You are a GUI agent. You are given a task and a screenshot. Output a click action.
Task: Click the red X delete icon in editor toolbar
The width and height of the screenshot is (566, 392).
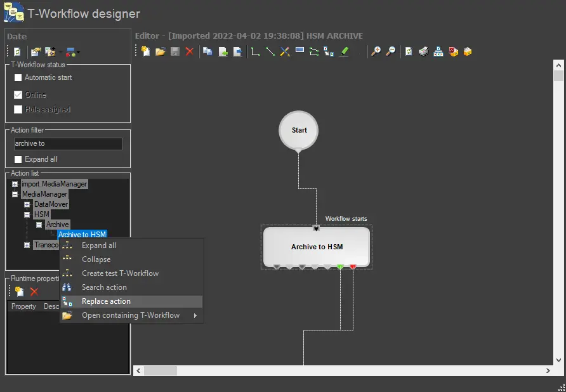pyautogui.click(x=189, y=51)
